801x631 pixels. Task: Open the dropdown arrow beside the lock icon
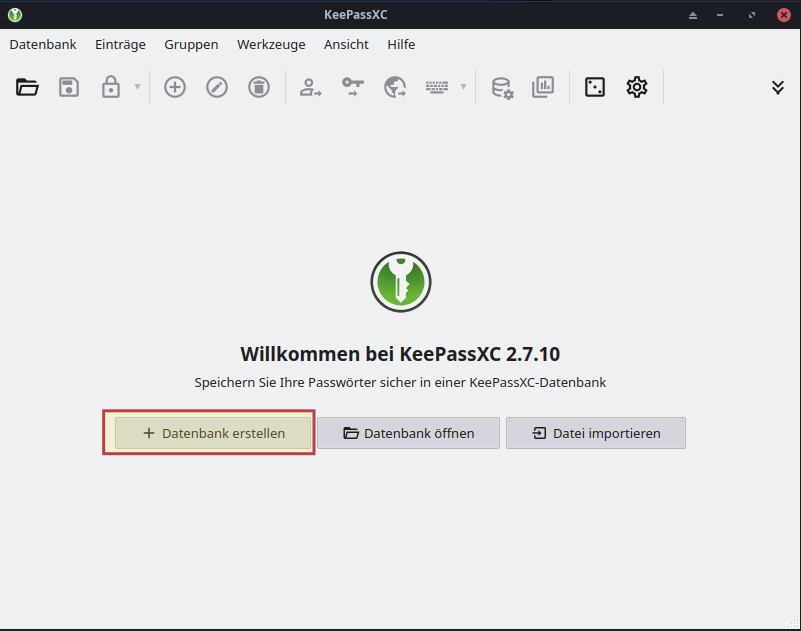pyautogui.click(x=137, y=87)
